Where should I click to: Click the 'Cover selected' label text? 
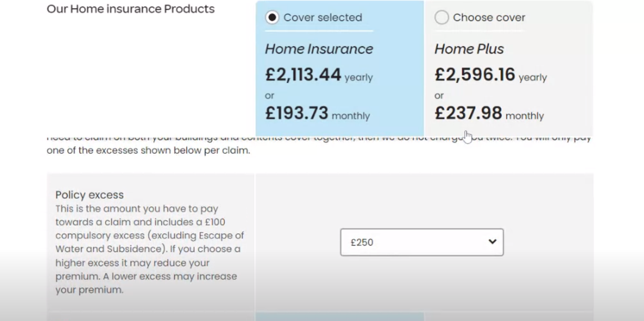323,18
